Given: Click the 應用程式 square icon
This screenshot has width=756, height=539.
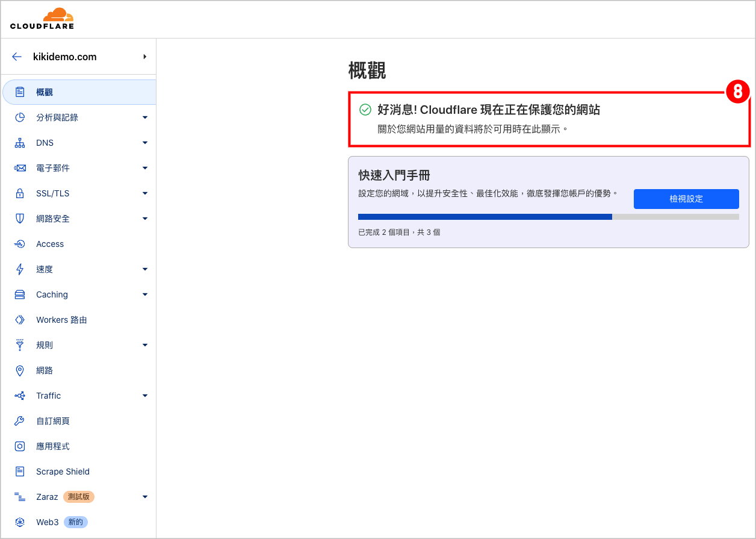Looking at the screenshot, I should (20, 446).
